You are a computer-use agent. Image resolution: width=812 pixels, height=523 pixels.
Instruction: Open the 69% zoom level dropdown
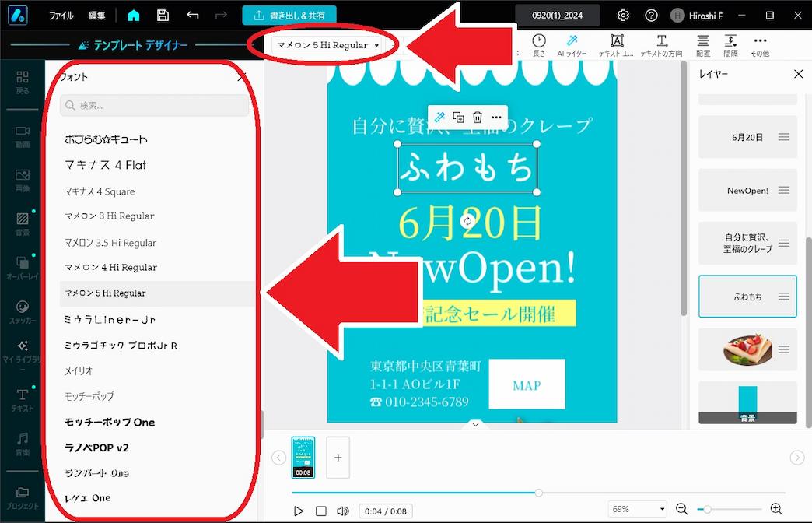[638, 509]
